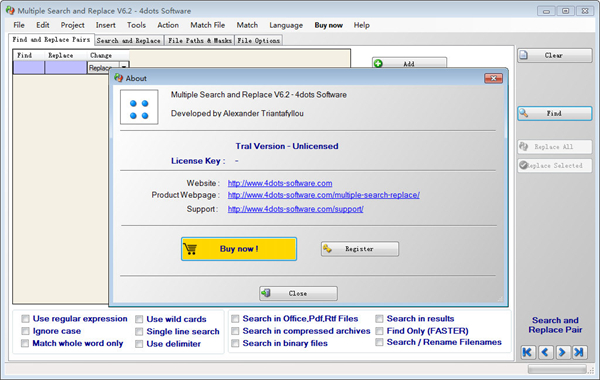Image resolution: width=600 pixels, height=380 pixels.
Task: Open the Tools menu
Action: pyautogui.click(x=136, y=25)
